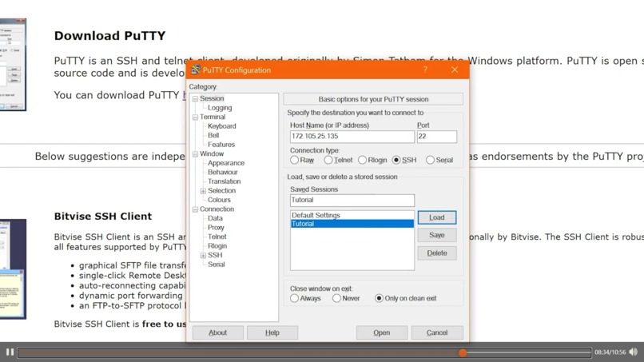
Task: Open the Keyboard category
Action: click(222, 126)
